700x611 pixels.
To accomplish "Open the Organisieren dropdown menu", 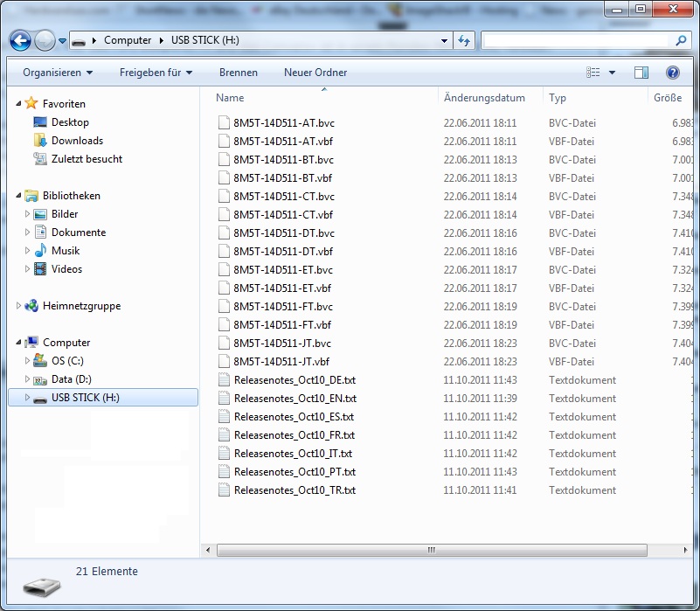I will [58, 73].
